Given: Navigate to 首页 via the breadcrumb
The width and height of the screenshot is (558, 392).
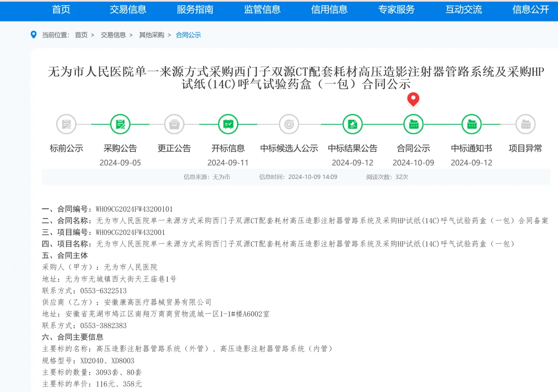Looking at the screenshot, I should tap(81, 35).
